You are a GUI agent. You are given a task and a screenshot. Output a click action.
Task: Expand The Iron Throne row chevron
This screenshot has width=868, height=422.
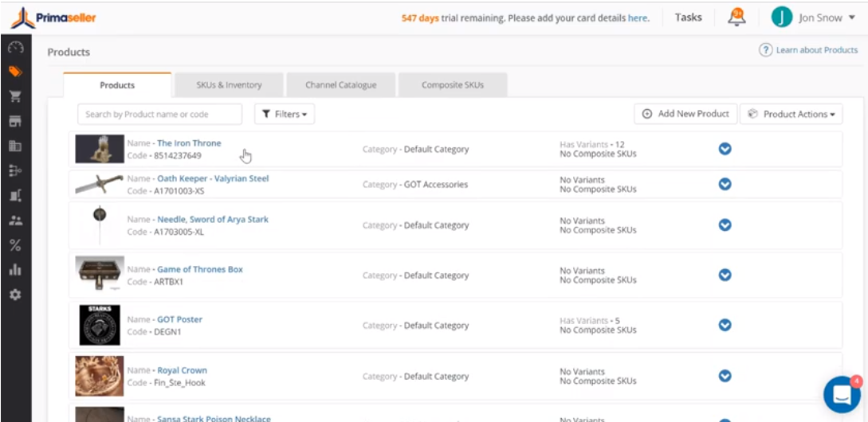coord(725,149)
